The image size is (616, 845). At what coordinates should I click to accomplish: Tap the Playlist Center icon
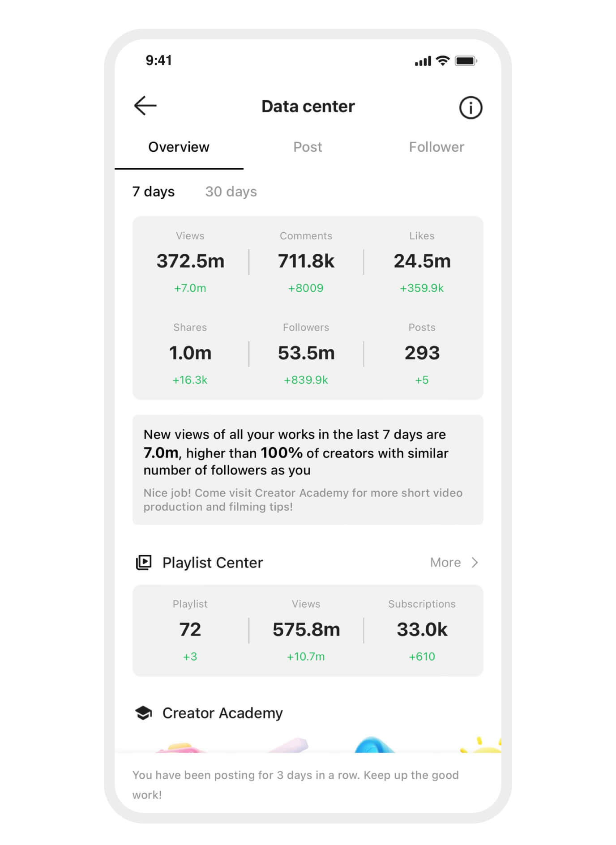click(x=144, y=563)
